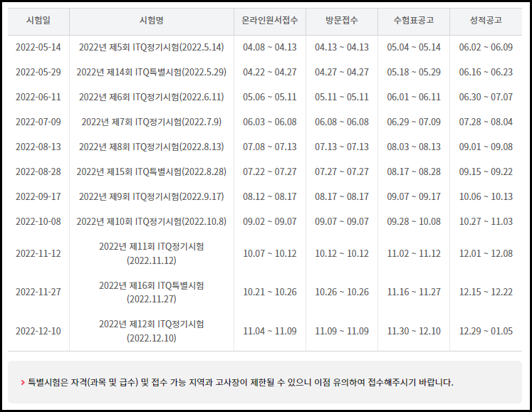Click the 성적공고 column header
Image resolution: width=532 pixels, height=412 pixels.
pyautogui.click(x=486, y=21)
